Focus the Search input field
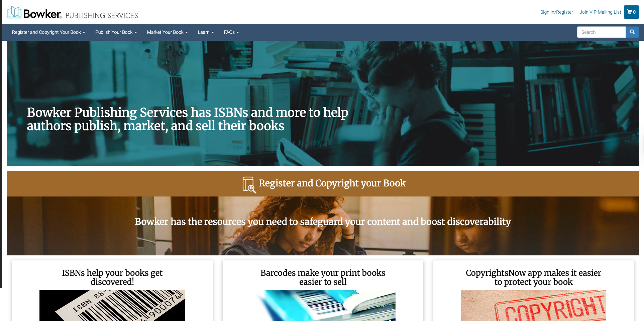The width and height of the screenshot is (644, 321). tap(601, 32)
